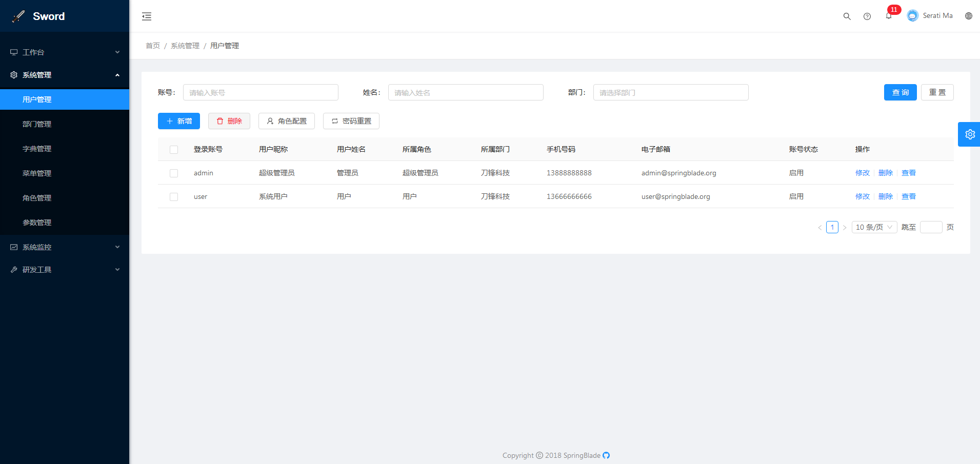980x464 pixels.
Task: Check the user row checkbox
Action: [174, 197]
